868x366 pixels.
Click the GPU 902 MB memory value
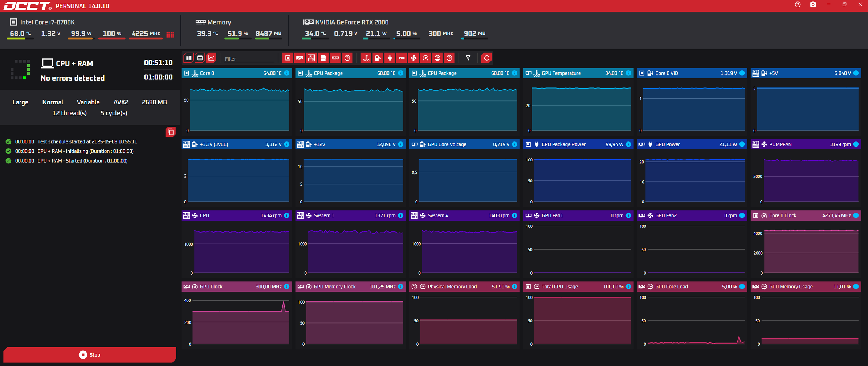point(474,33)
